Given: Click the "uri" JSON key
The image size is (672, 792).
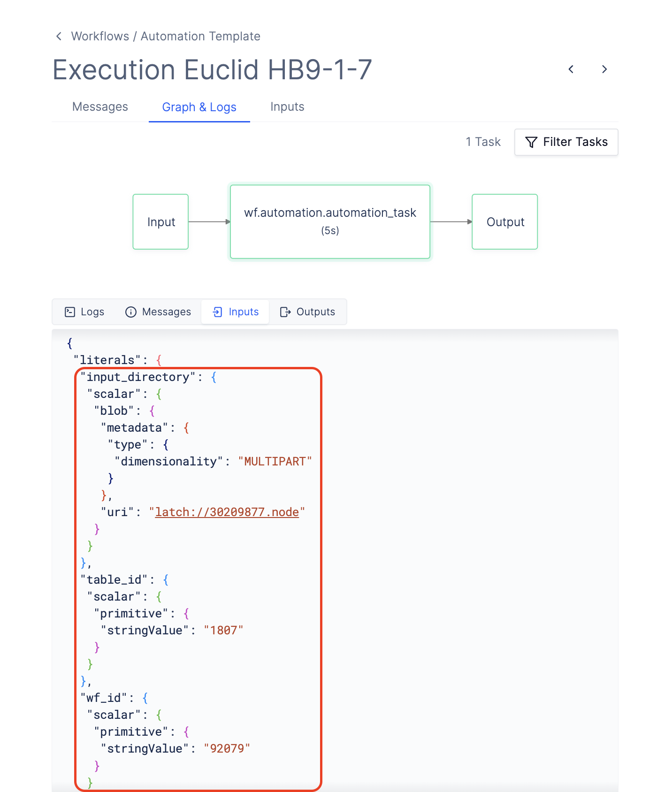Looking at the screenshot, I should [117, 512].
